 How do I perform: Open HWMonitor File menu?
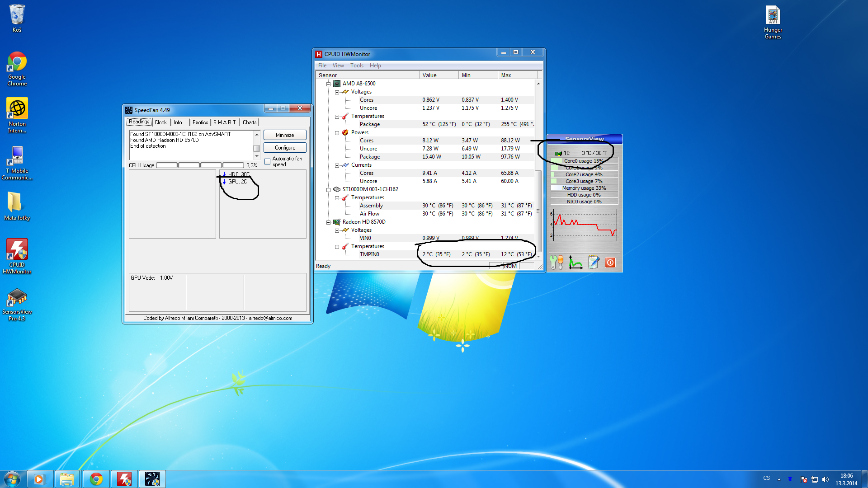point(322,66)
